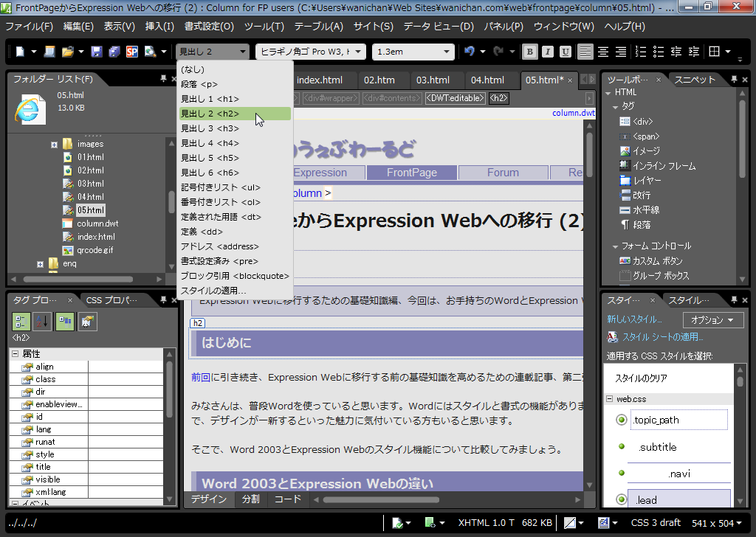Collapse the HTML section in the toolbox
756x537 pixels.
coord(608,92)
